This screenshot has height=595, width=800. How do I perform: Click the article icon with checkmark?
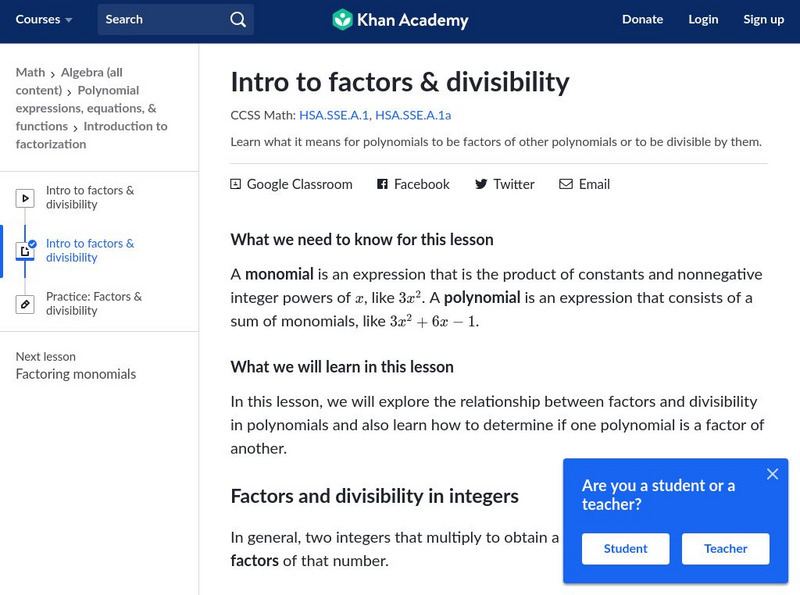click(25, 251)
